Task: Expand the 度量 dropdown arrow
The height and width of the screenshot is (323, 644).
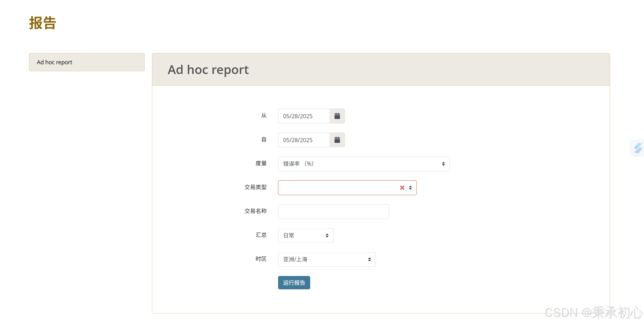Action: 443,164
